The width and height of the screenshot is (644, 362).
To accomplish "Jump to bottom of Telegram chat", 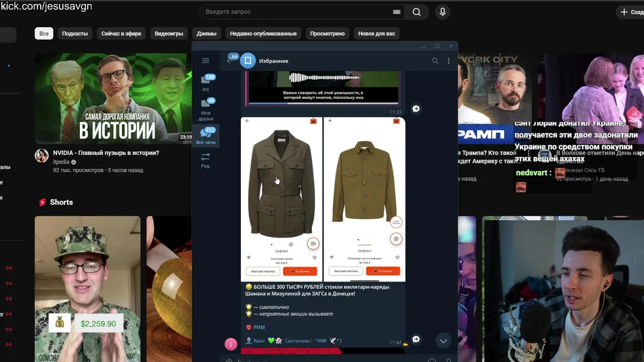I will [443, 341].
